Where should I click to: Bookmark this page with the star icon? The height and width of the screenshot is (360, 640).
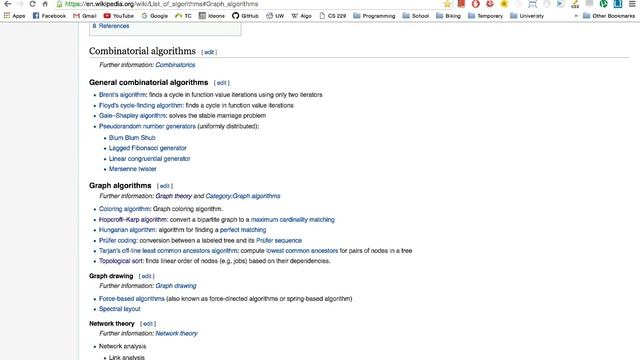[447, 4]
